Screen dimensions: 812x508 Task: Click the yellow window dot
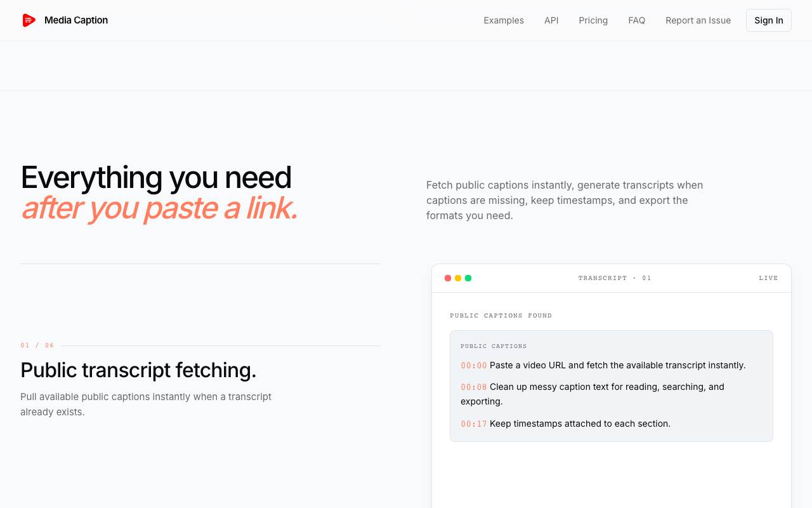458,278
